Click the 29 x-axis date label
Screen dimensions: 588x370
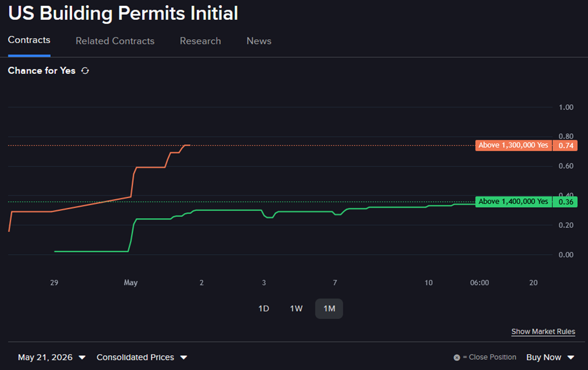54,282
